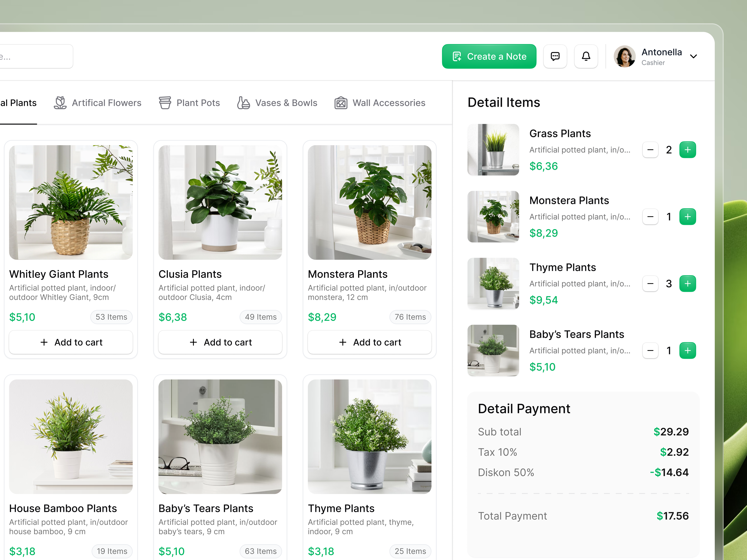Increase quantity of Baby's Tears Plants

coord(688,350)
